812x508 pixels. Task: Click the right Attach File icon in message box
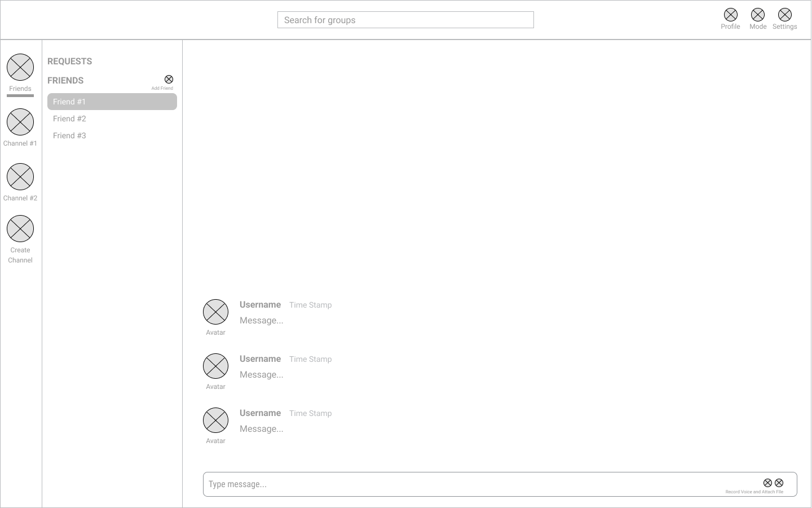pos(779,483)
